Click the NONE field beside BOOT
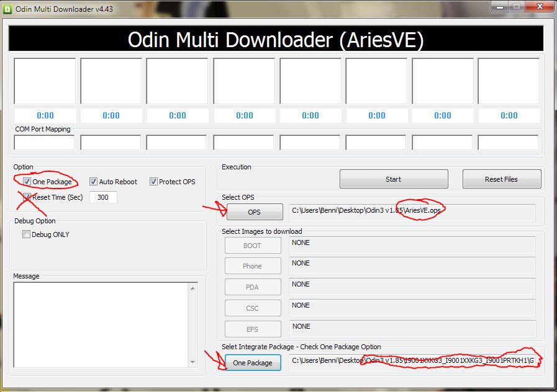557x392 pixels. 412,246
